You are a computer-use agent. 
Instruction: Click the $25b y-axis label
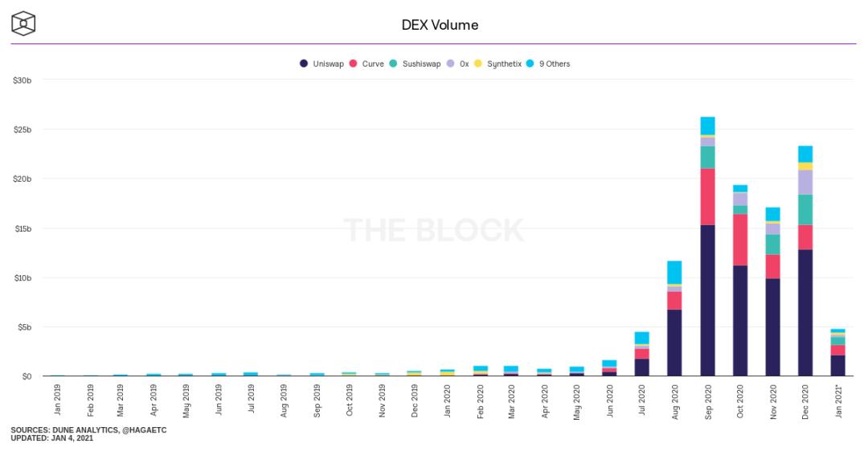(x=23, y=129)
